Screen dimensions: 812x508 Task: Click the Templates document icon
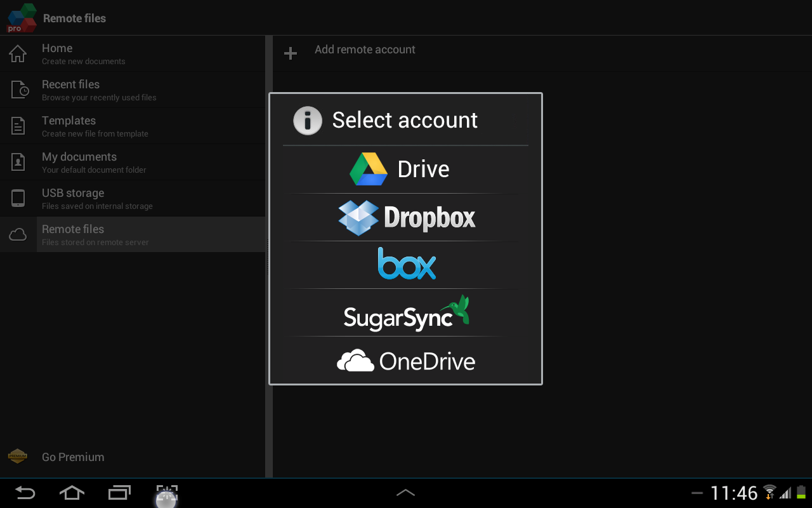pyautogui.click(x=18, y=126)
